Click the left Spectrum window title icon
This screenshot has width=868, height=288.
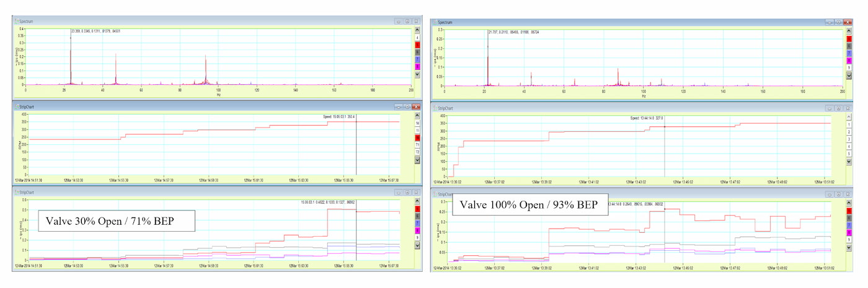pos(17,21)
